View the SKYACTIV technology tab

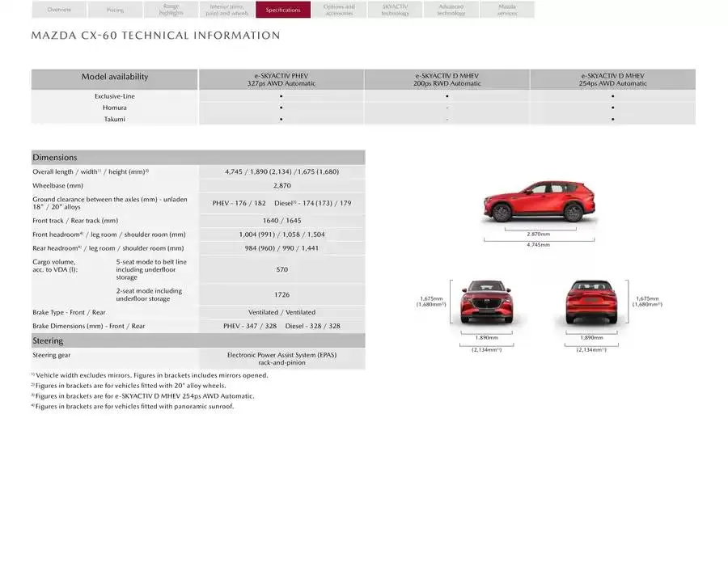tap(394, 9)
